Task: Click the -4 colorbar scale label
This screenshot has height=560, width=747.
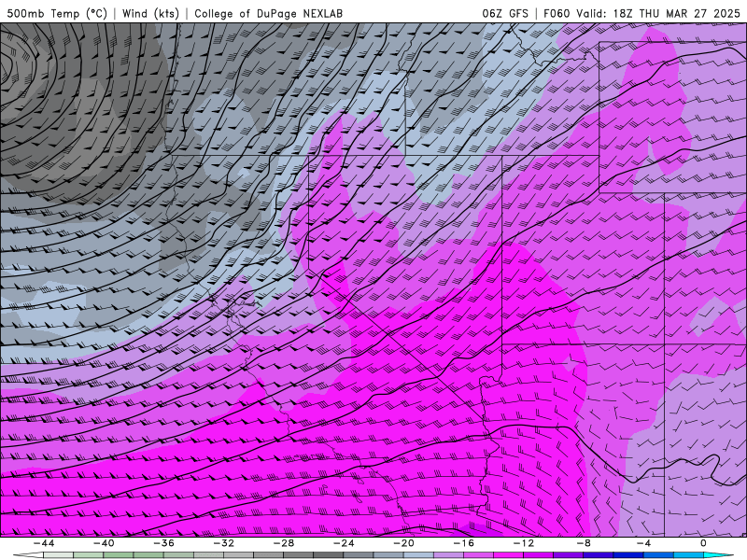Action: click(643, 543)
